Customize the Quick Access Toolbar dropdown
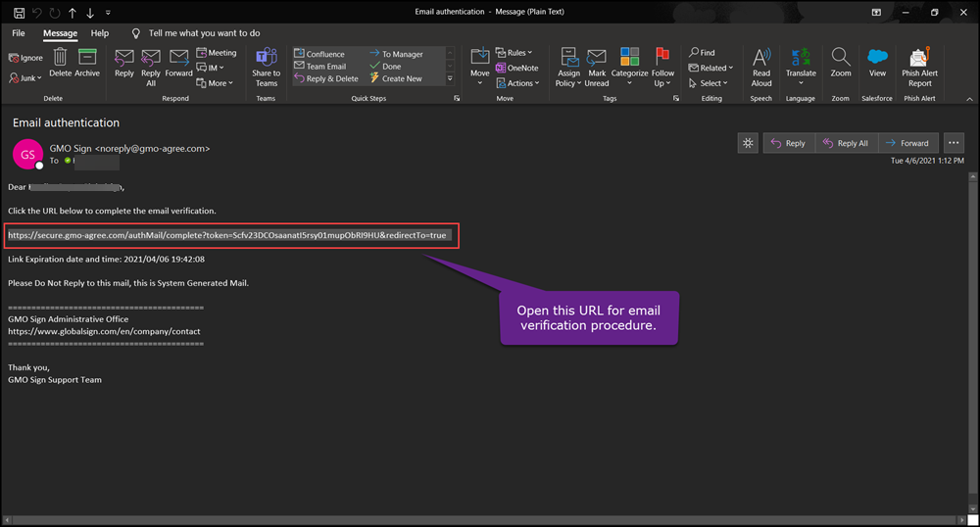 (108, 13)
